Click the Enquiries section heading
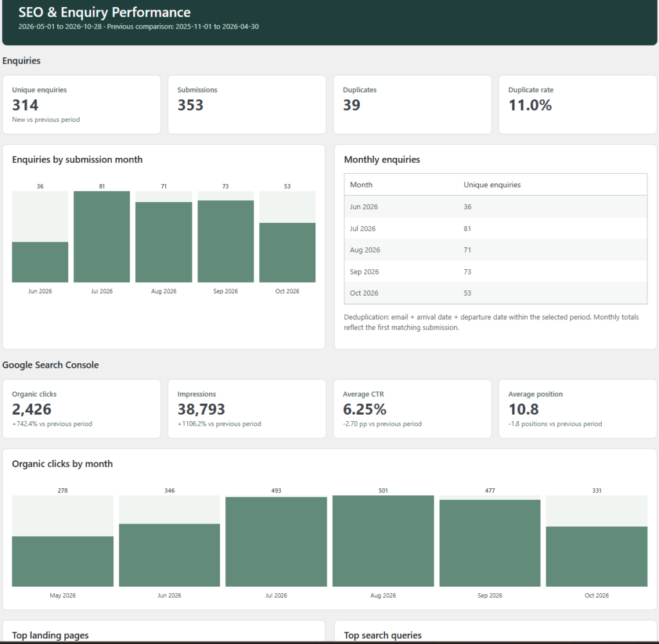 click(21, 61)
